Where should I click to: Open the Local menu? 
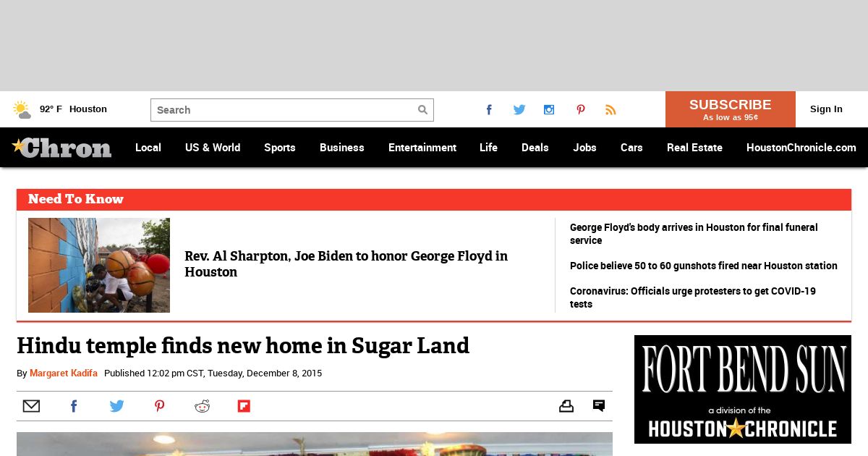point(148,148)
